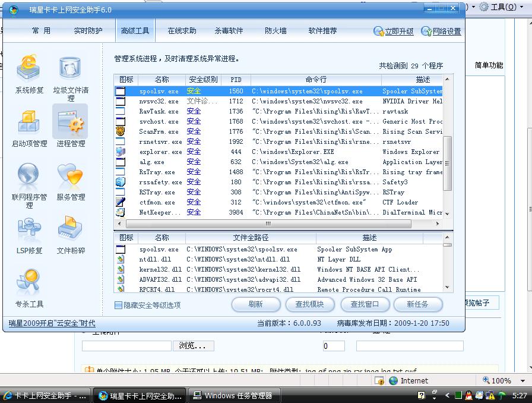Open the 瑞星2009开启"云安全"时代 link
The height and width of the screenshot is (403, 532).
tap(52, 323)
